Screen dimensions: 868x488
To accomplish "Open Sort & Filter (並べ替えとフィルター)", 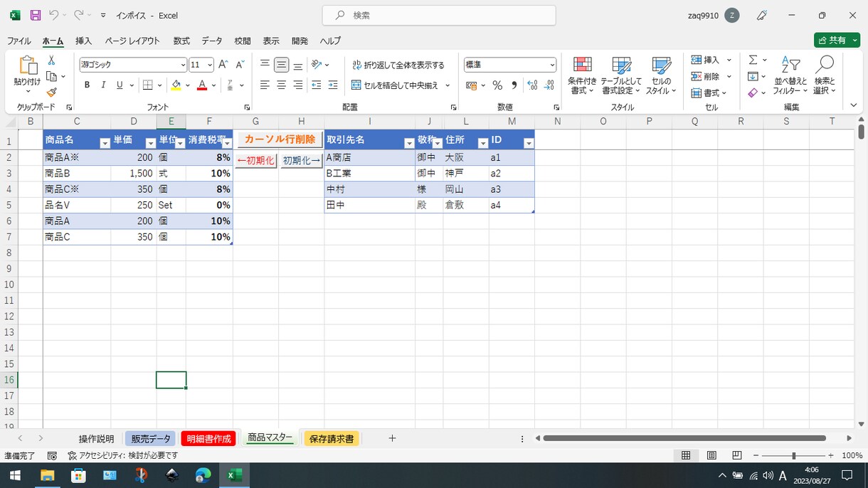I will (x=790, y=76).
